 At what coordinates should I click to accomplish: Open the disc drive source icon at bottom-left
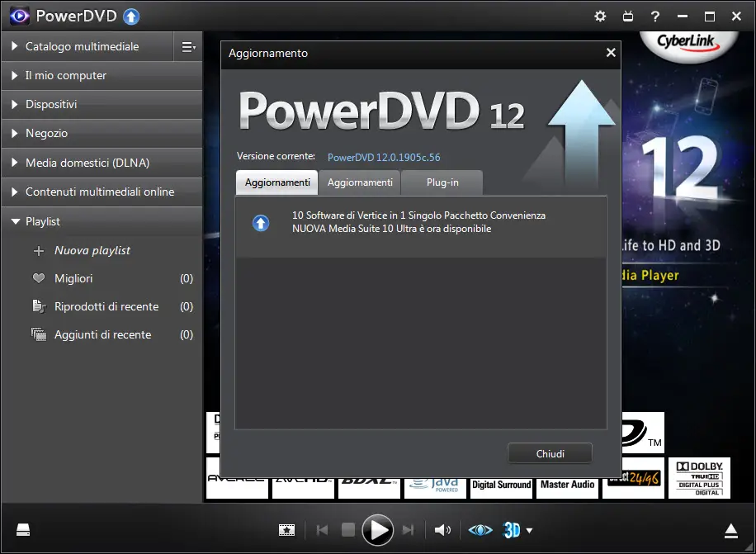[23, 530]
